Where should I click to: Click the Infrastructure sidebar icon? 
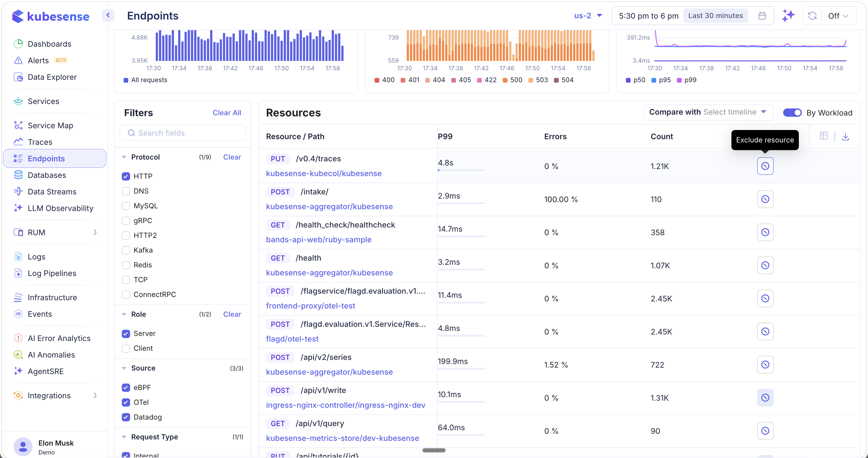point(18,297)
